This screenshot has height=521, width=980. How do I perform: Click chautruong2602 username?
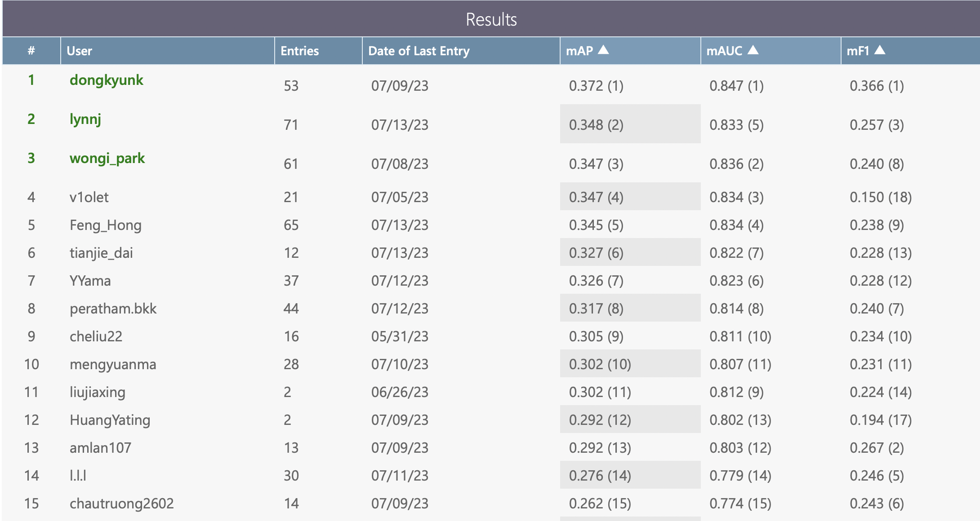(121, 503)
